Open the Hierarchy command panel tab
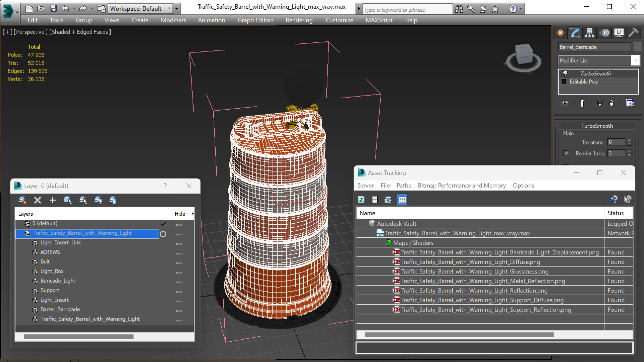The image size is (644, 362). (589, 32)
